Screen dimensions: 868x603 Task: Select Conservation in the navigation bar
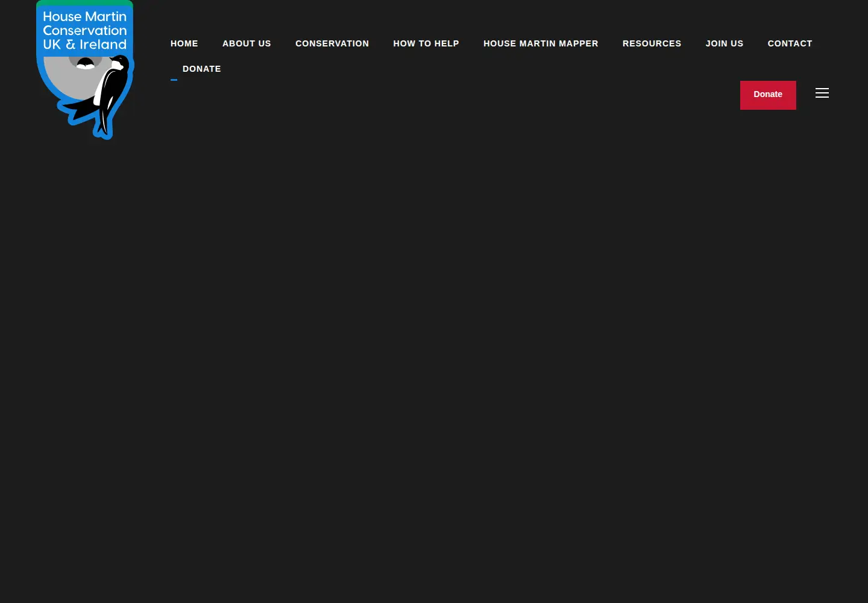pyautogui.click(x=332, y=43)
